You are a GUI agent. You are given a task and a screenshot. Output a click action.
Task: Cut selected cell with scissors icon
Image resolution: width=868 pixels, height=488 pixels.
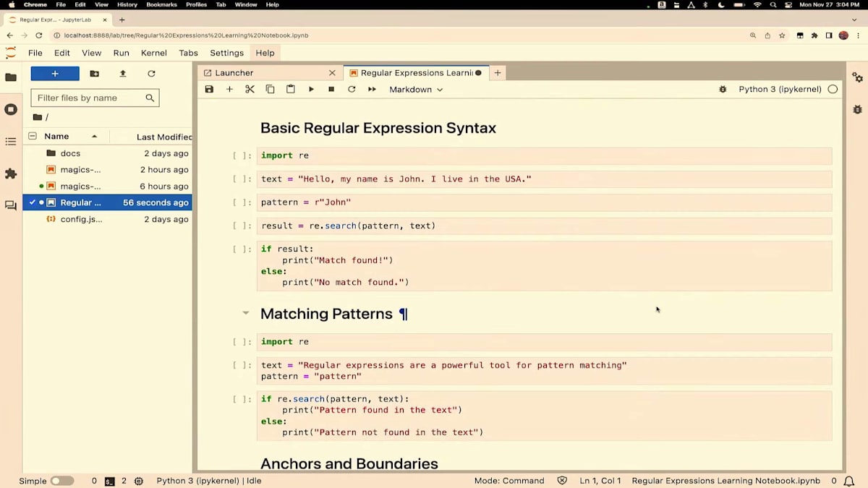tap(250, 90)
